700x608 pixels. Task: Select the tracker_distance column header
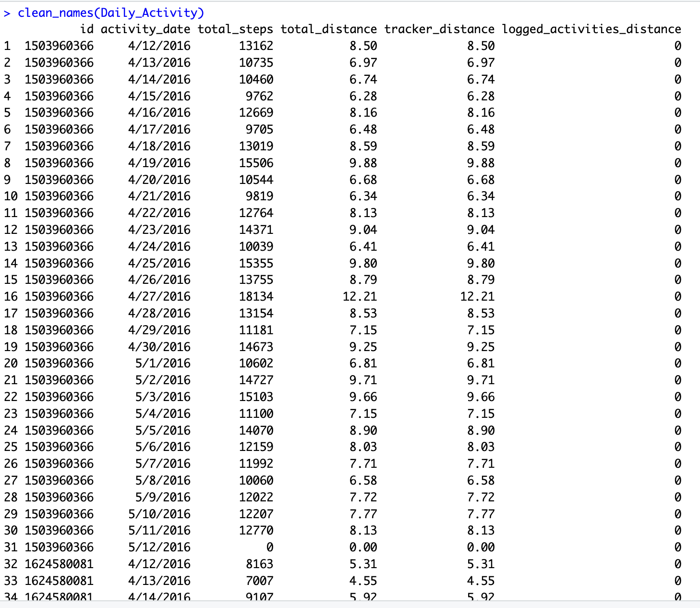[x=439, y=29]
